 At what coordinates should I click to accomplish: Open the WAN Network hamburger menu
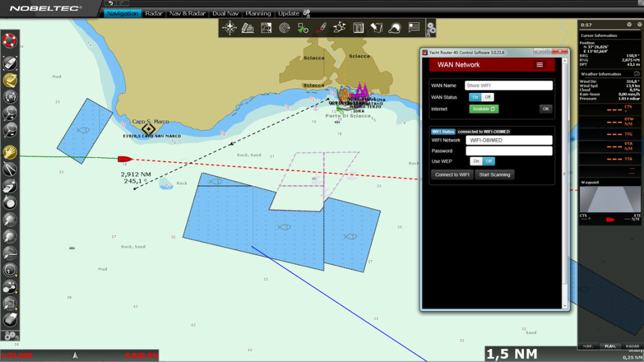[x=540, y=65]
